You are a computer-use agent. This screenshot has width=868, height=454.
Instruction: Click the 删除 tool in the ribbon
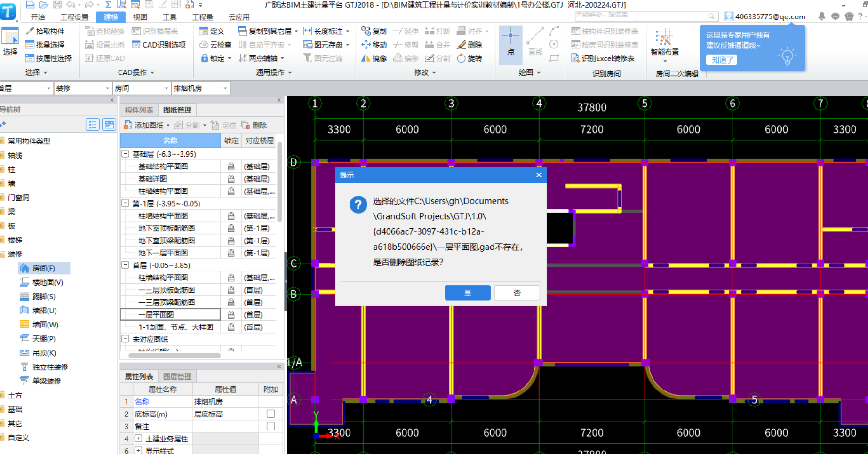[470, 45]
